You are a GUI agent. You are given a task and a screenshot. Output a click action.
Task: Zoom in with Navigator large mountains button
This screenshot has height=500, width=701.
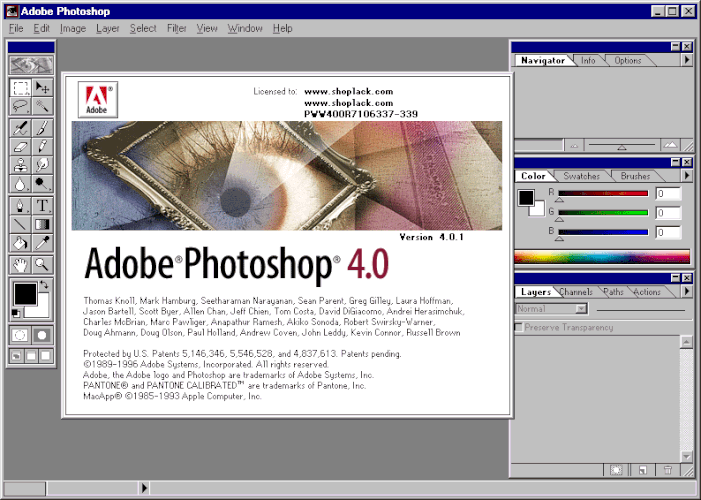(x=670, y=145)
